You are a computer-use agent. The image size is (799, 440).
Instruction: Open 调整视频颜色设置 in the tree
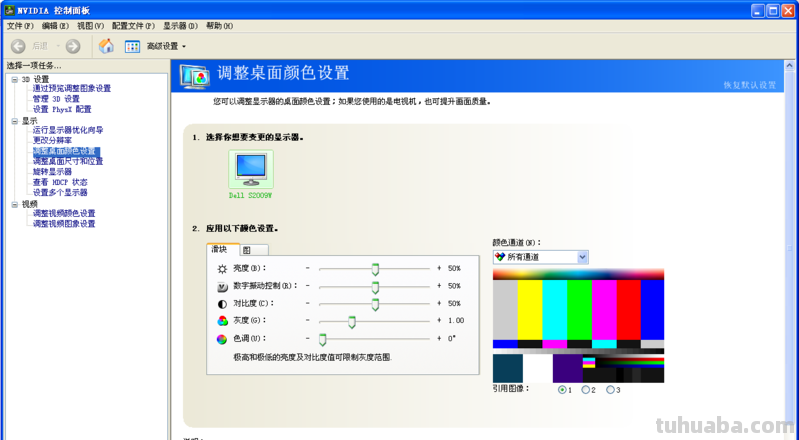[x=64, y=213]
